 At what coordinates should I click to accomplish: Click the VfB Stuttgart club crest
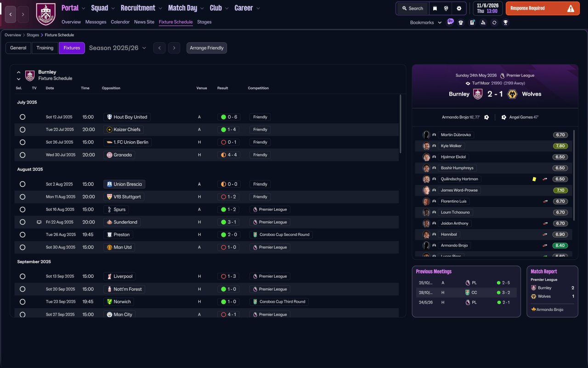[x=109, y=197]
